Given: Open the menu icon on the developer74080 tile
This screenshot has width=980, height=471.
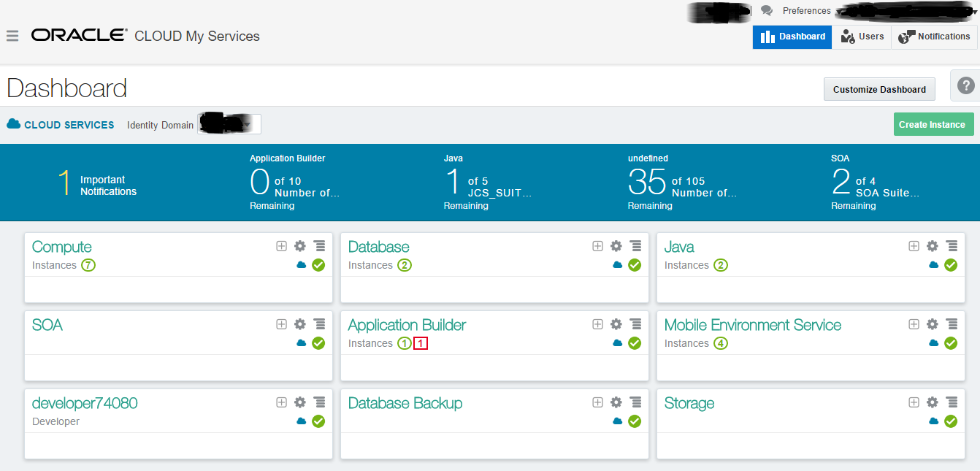Looking at the screenshot, I should 318,402.
